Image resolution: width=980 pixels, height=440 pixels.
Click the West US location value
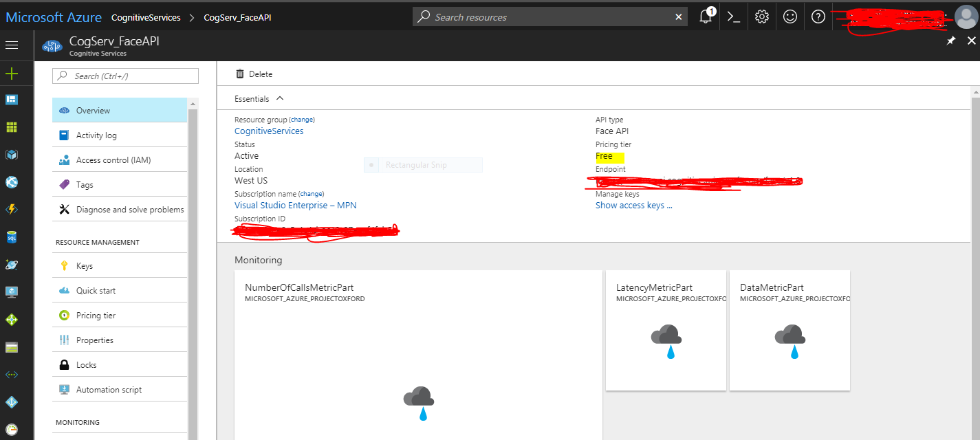[251, 180]
